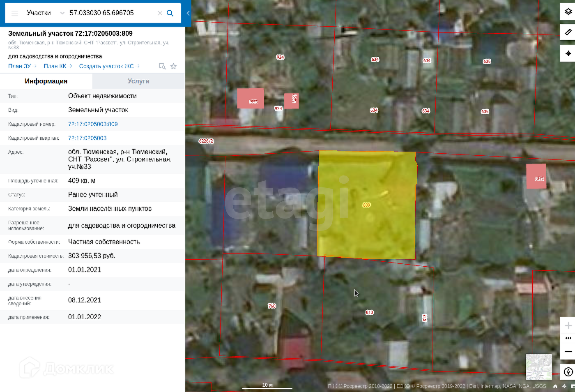Select the Информация tab
This screenshot has height=392, width=575.
[x=46, y=81]
